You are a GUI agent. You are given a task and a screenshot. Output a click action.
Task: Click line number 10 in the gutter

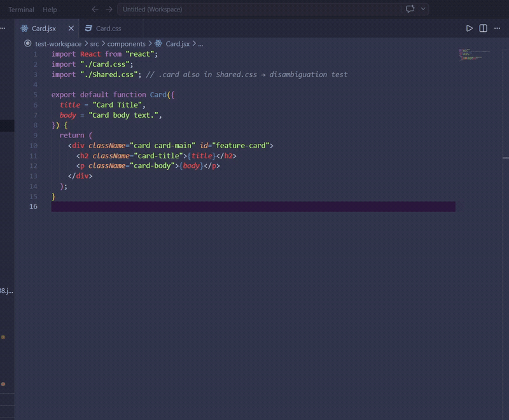tap(34, 146)
